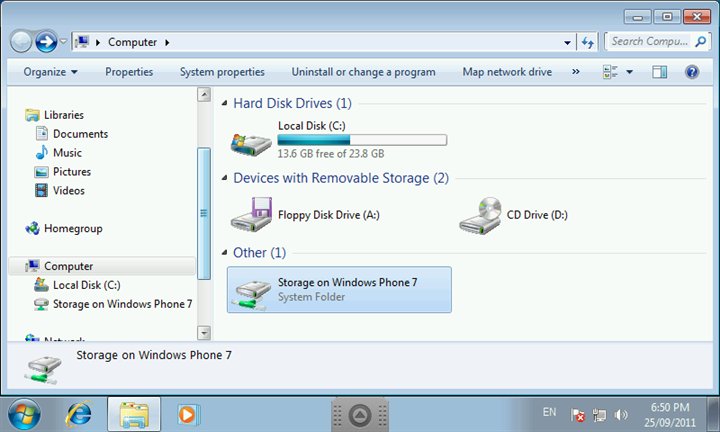Viewport: 720px width, 432px height.
Task: Select the Floppy Disk Drive (A:) icon
Action: tap(252, 214)
